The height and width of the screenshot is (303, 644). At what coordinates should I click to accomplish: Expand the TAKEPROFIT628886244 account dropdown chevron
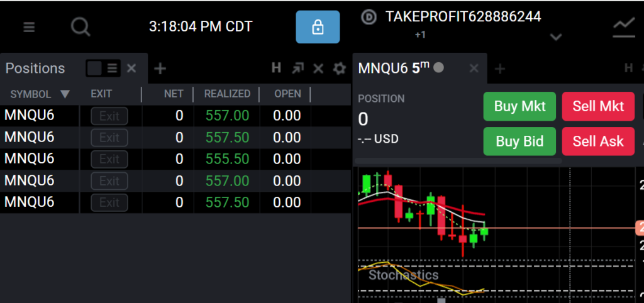(x=556, y=37)
